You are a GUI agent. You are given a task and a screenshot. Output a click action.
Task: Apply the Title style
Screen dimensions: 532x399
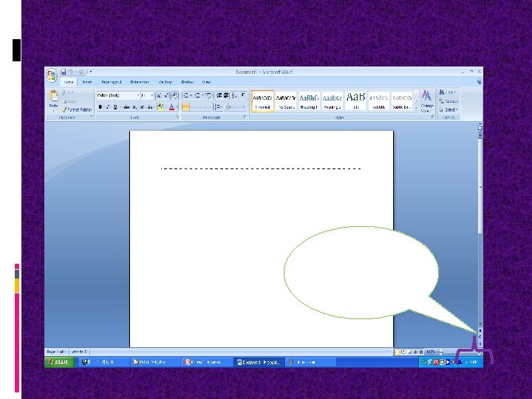tap(355, 101)
